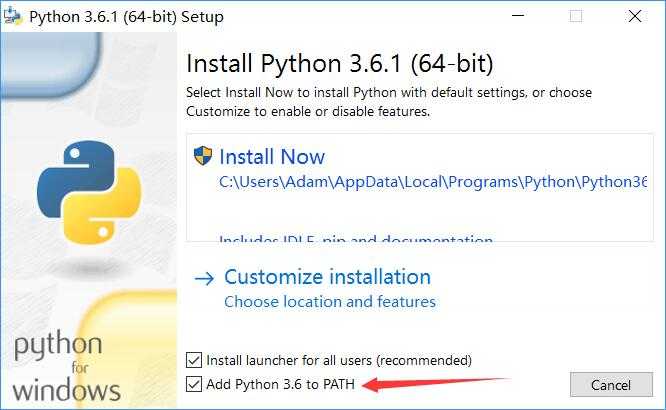The width and height of the screenshot is (666, 410).
Task: Click the python for windows logo text
Action: pos(67,366)
